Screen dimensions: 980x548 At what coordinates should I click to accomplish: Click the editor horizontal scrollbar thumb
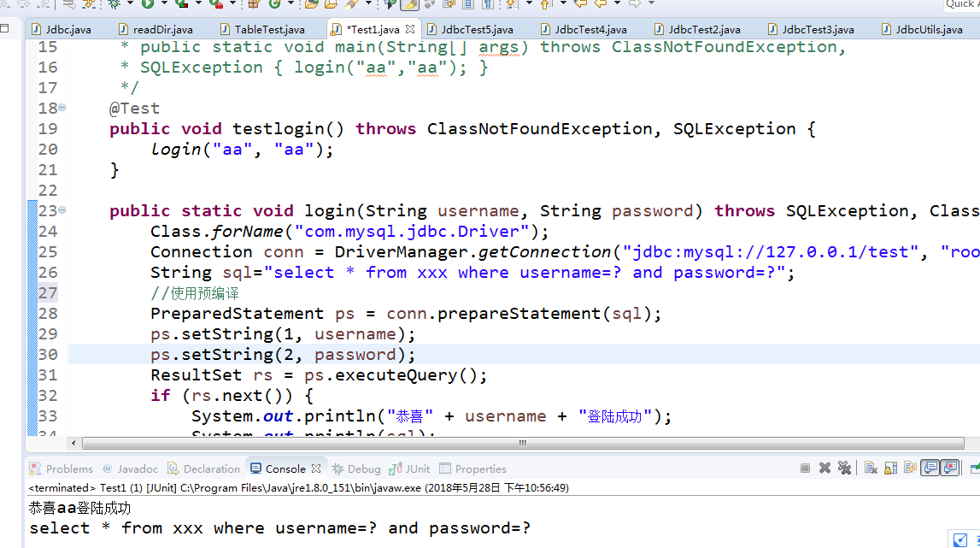[523, 443]
